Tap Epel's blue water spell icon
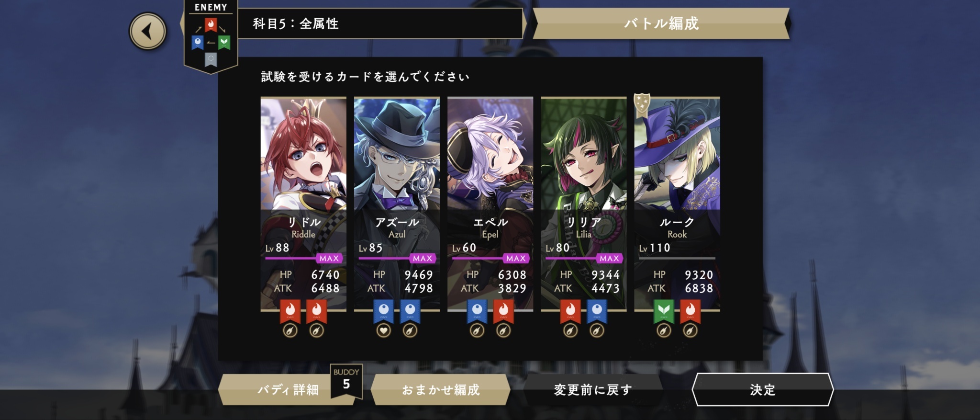The height and width of the screenshot is (420, 980). tap(477, 311)
